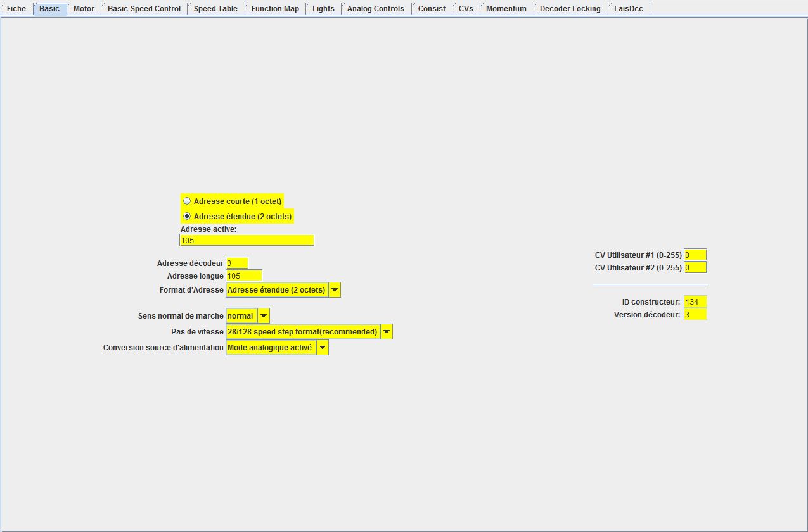Viewport: 808px width, 532px height.
Task: Open the Function Map tab
Action: [x=275, y=9]
